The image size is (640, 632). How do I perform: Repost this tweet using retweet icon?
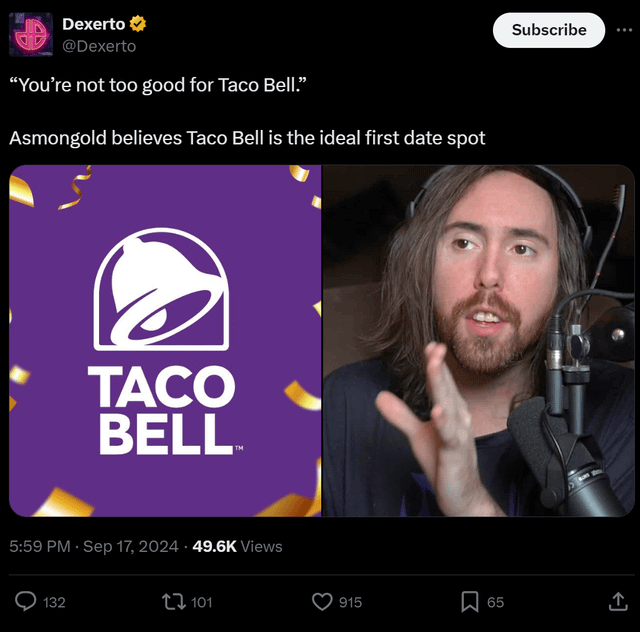(174, 602)
